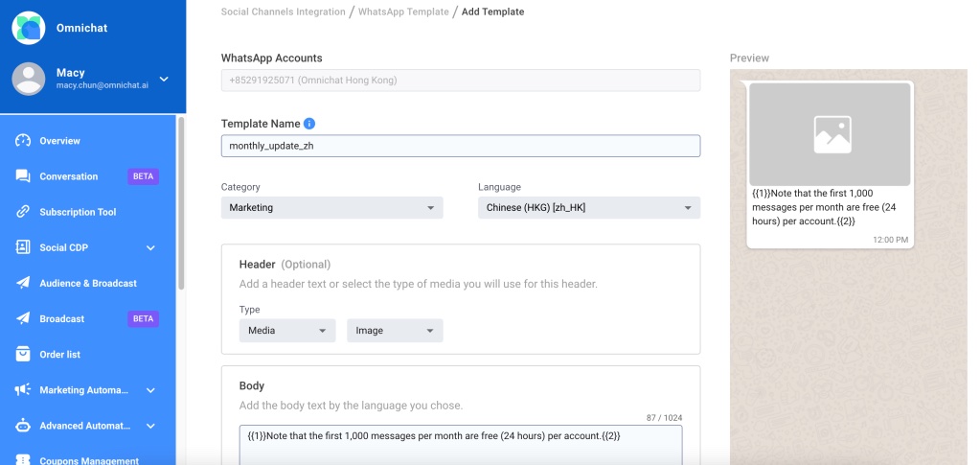The height and width of the screenshot is (465, 980).
Task: Open the Image media type dropdown
Action: coord(395,331)
